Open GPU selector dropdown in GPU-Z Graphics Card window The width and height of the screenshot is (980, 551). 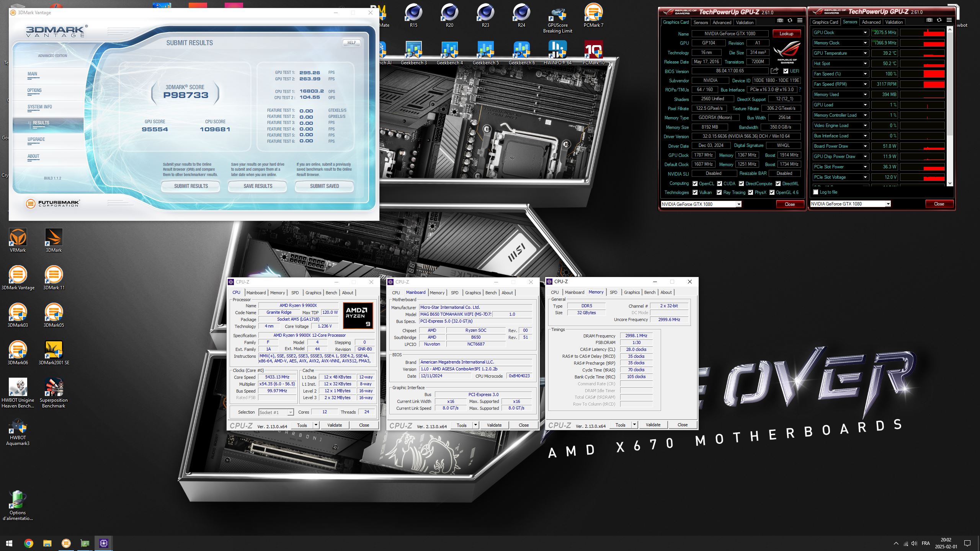(739, 204)
